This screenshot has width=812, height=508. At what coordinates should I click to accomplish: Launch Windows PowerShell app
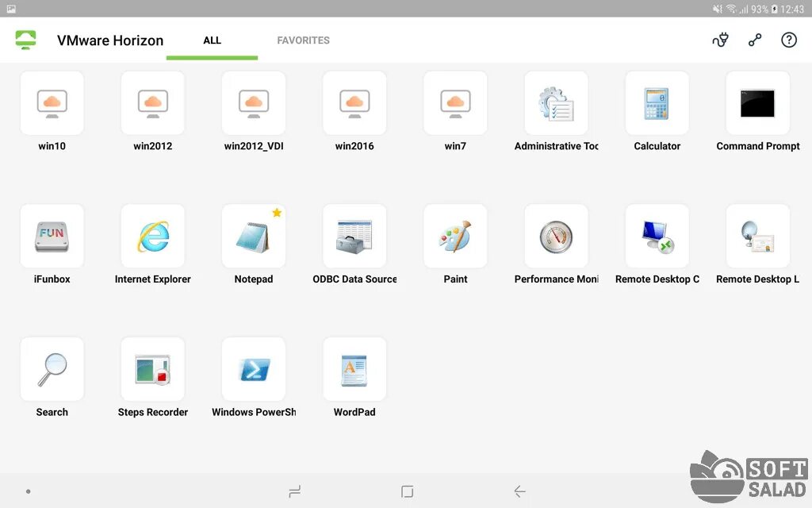[x=254, y=369]
